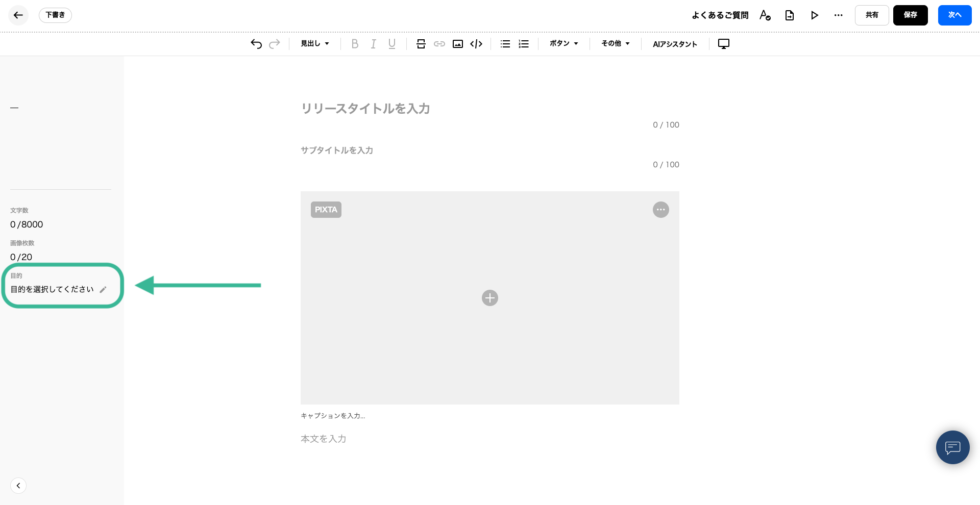Insert a hyperlink
This screenshot has height=505, width=980.
coord(439,44)
